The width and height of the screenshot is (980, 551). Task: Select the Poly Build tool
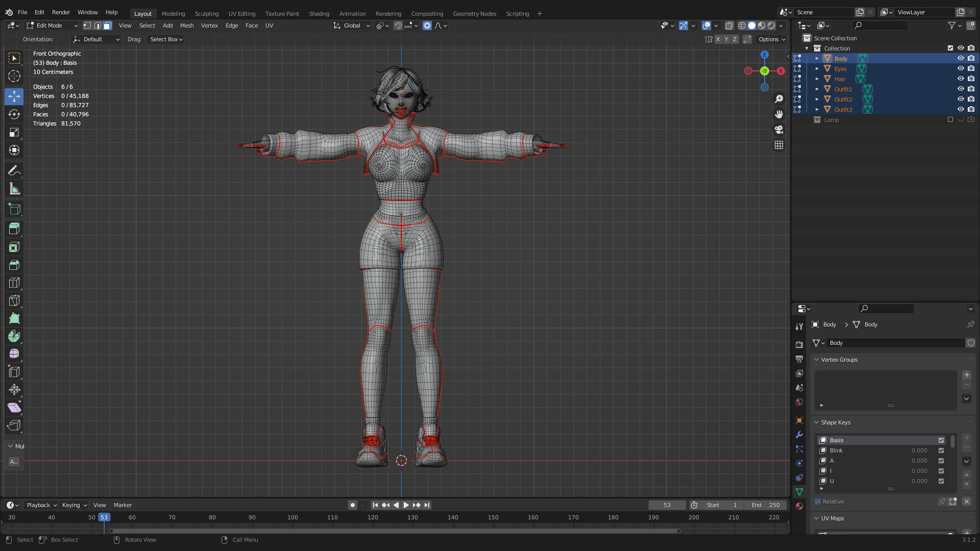click(x=14, y=318)
